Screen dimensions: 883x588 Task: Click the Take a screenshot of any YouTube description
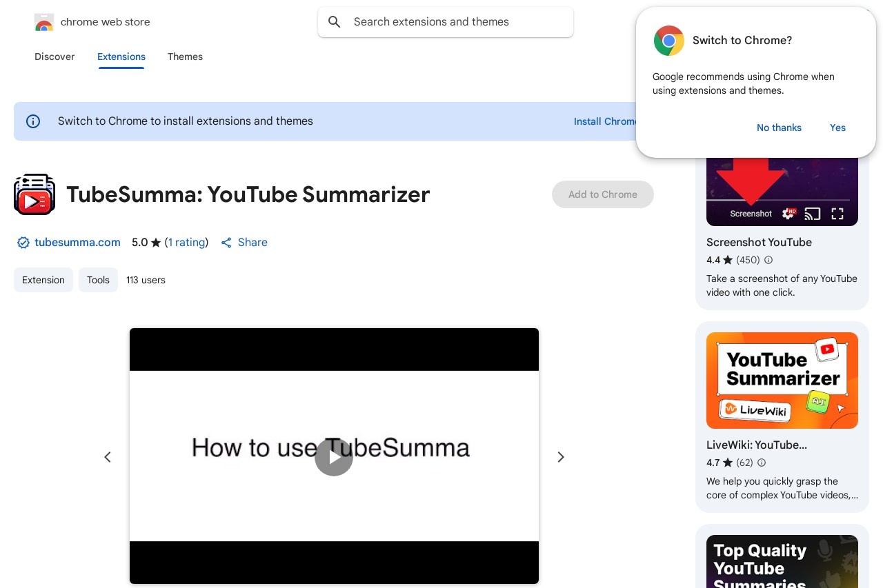(782, 285)
